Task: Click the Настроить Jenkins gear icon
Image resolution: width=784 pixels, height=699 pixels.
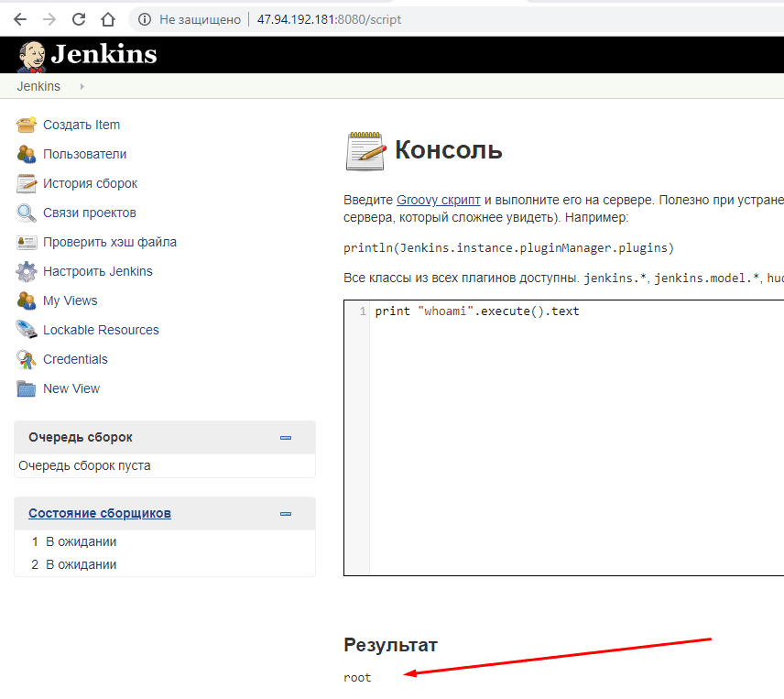Action: [x=26, y=271]
